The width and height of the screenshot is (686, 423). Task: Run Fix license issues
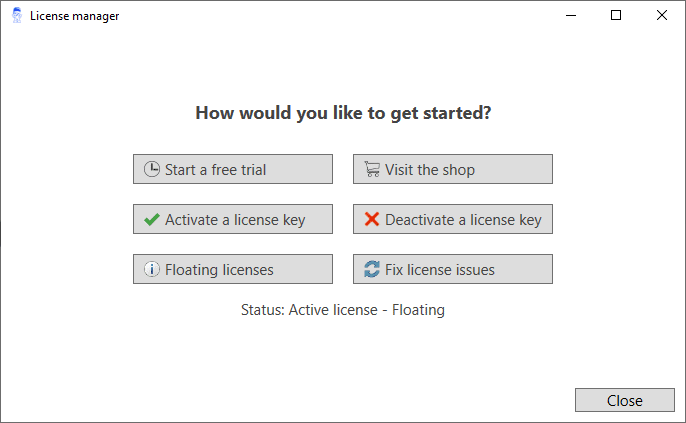452,269
